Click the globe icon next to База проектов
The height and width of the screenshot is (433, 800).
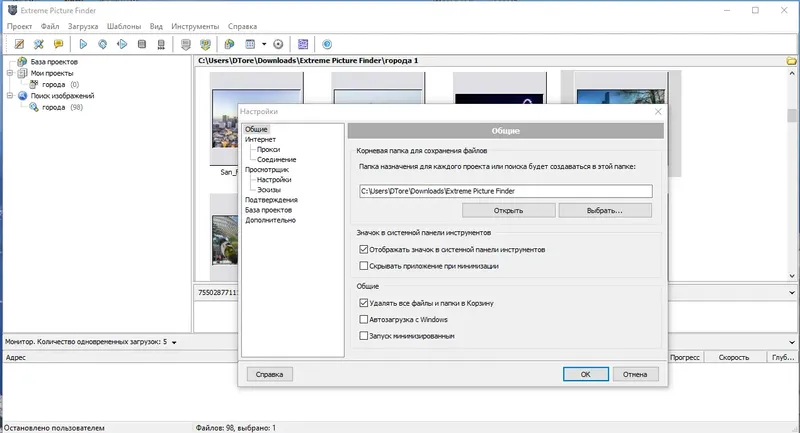pos(22,62)
